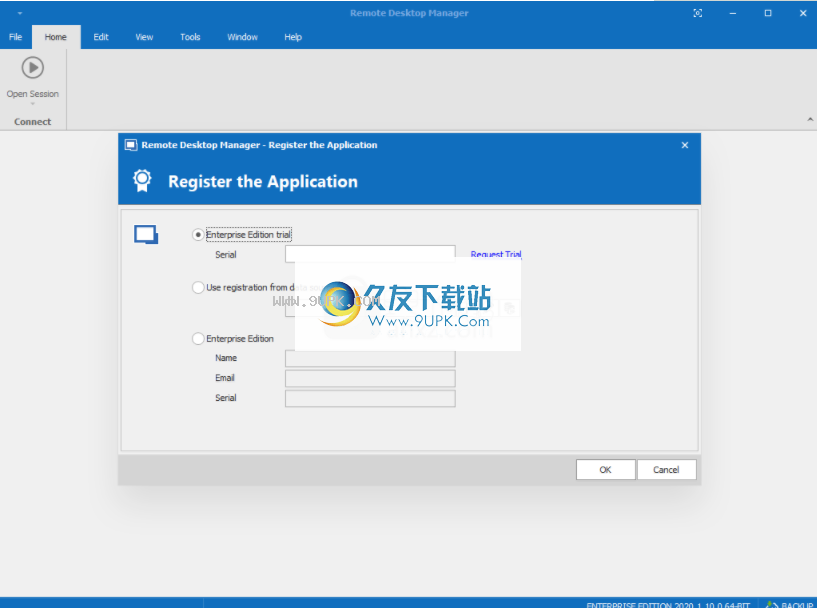Confirm registration with the OK button
Image resolution: width=817 pixels, height=608 pixels.
click(605, 469)
